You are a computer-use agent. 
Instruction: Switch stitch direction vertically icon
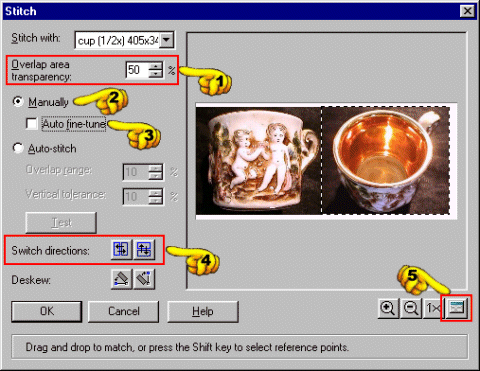click(144, 249)
